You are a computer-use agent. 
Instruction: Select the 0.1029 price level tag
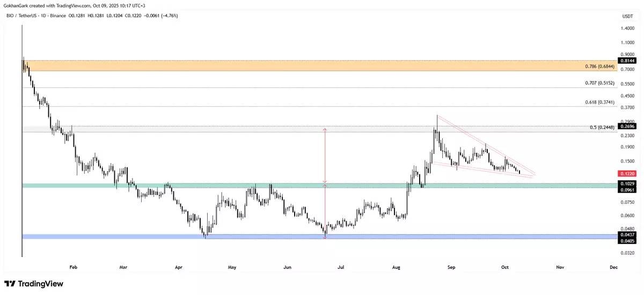(628, 184)
